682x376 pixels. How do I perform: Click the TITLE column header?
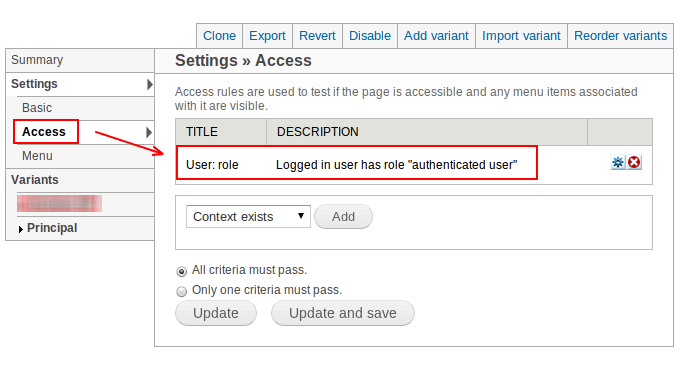click(x=202, y=131)
